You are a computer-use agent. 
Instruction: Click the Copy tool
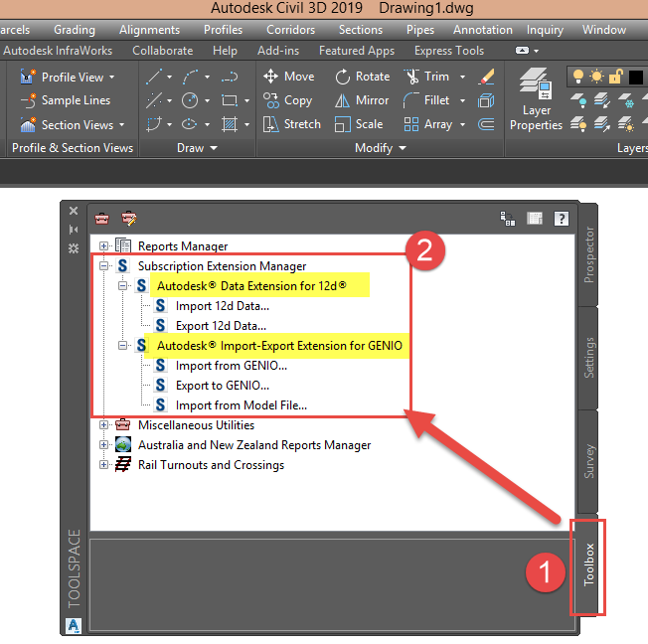[287, 100]
